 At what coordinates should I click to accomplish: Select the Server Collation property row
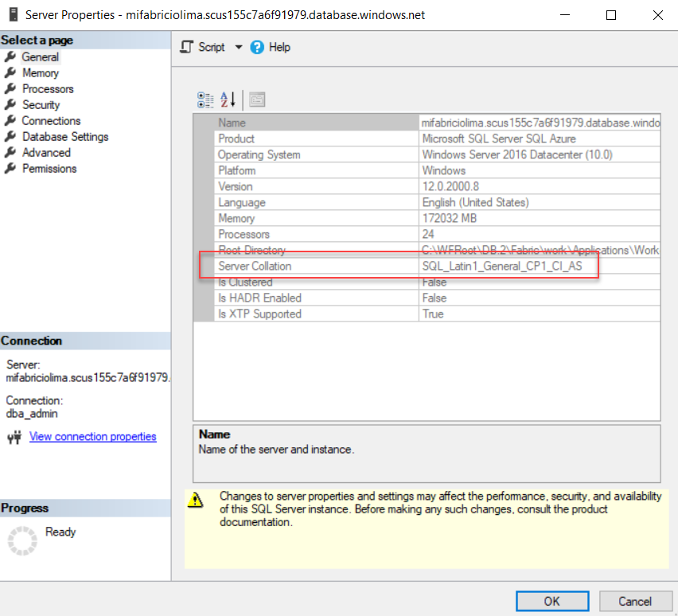pyautogui.click(x=255, y=267)
